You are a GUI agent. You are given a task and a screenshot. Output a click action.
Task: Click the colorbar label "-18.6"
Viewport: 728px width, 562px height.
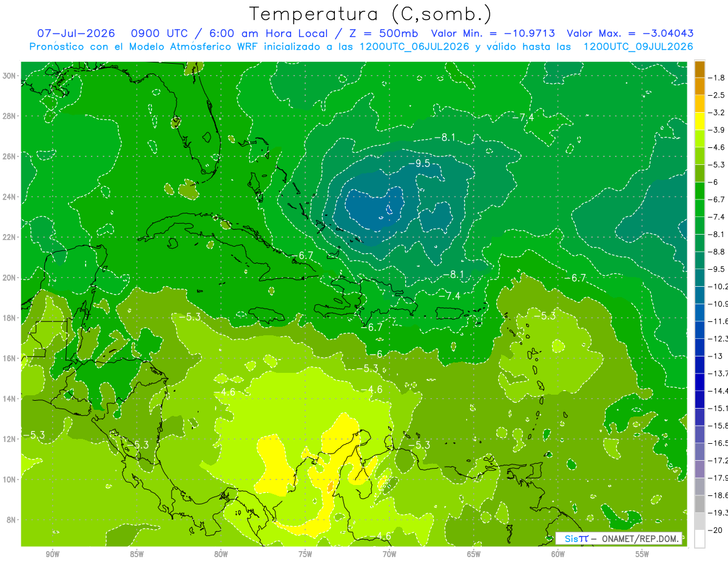pos(718,495)
